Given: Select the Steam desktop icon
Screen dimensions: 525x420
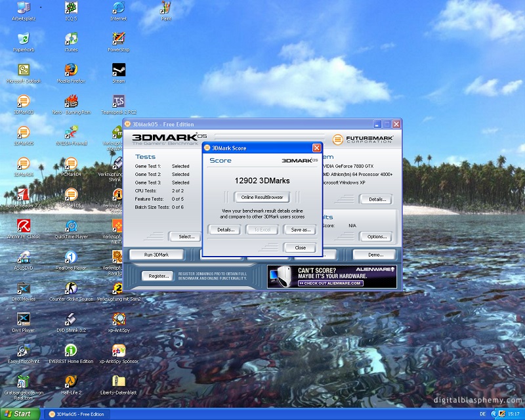Looking at the screenshot, I should [x=119, y=73].
